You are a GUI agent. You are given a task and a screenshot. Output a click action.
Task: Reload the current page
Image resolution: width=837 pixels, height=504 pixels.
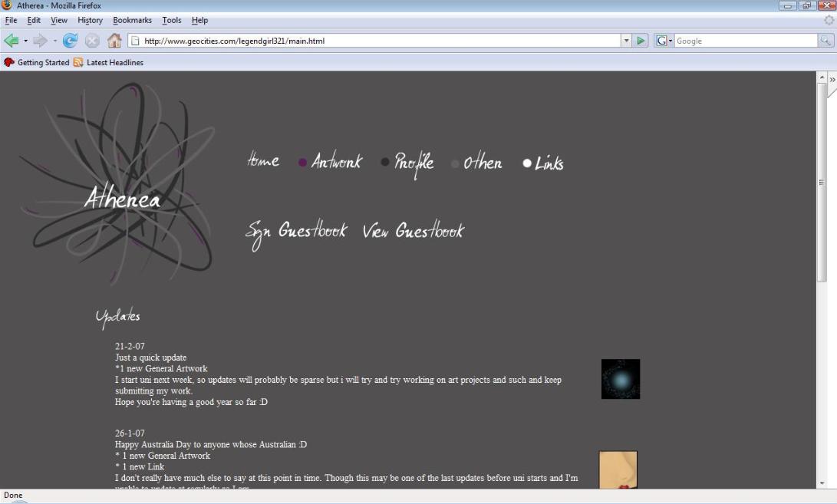[x=70, y=41]
